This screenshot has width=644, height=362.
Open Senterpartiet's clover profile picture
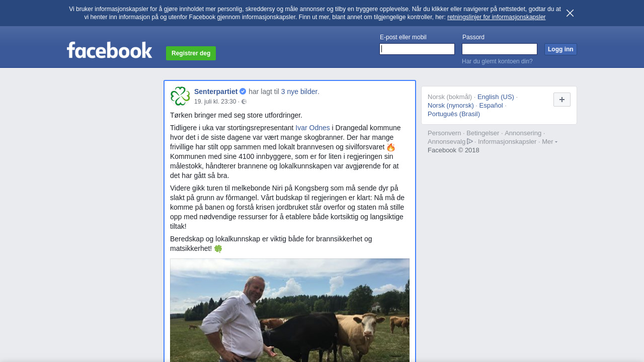click(x=180, y=97)
